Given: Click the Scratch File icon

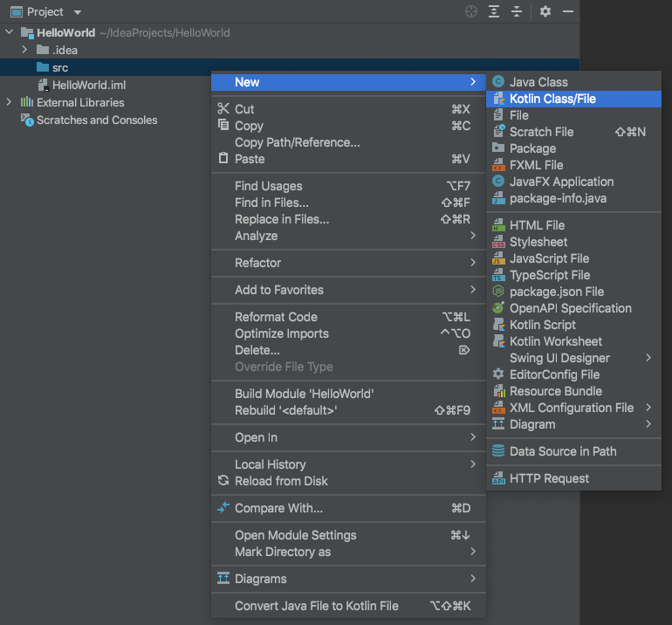Looking at the screenshot, I should (x=498, y=131).
